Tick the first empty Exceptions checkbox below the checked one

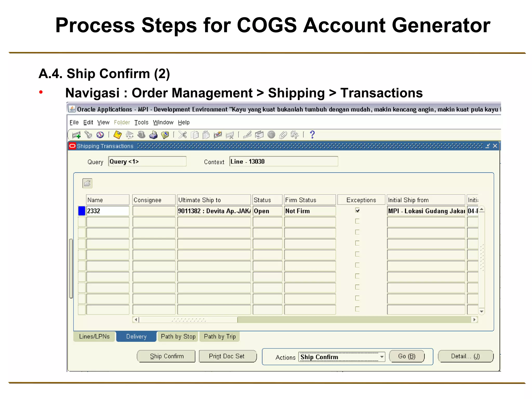[x=357, y=221]
